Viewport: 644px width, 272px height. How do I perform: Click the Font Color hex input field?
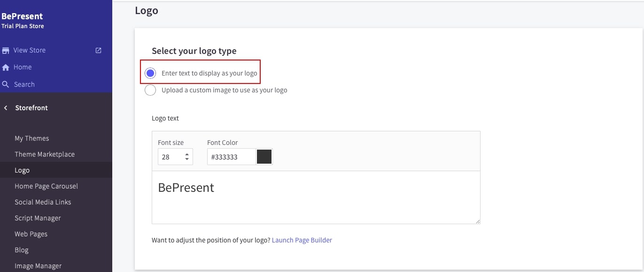coord(231,157)
